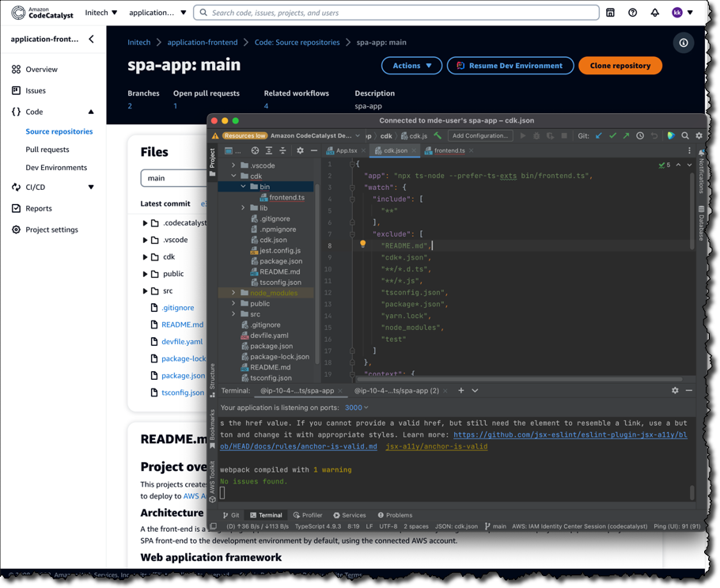Viewport: 720px width, 588px height.
Task: Click the notifications bell in CodeCatalyst header
Action: click(654, 13)
